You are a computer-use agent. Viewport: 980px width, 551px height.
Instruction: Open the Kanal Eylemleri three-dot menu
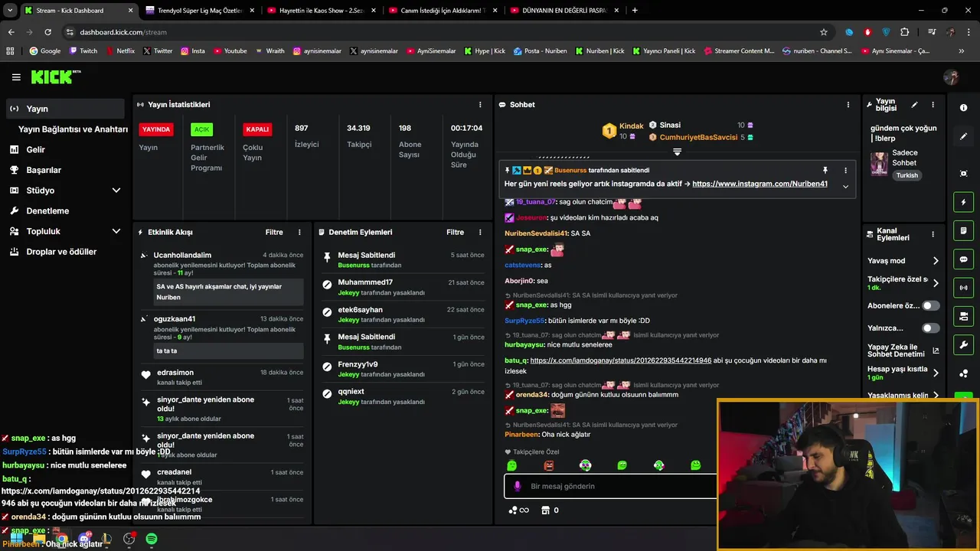(x=933, y=234)
